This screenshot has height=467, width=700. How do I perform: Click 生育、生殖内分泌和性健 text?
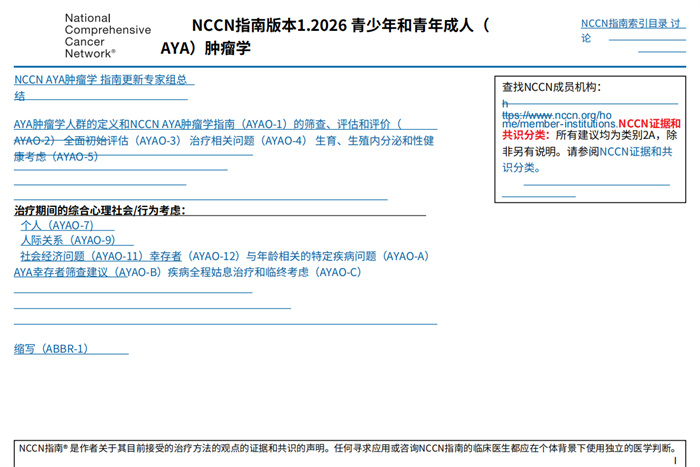[375, 141]
